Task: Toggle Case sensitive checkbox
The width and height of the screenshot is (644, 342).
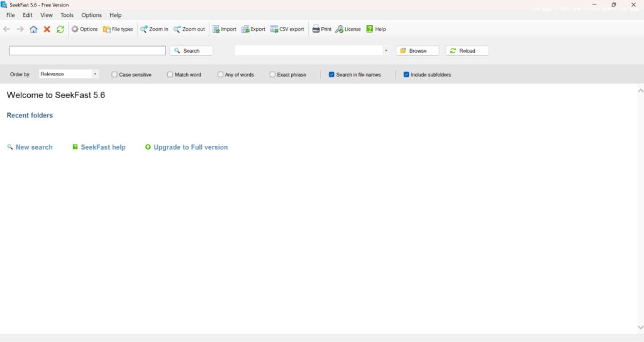Action: pyautogui.click(x=114, y=74)
